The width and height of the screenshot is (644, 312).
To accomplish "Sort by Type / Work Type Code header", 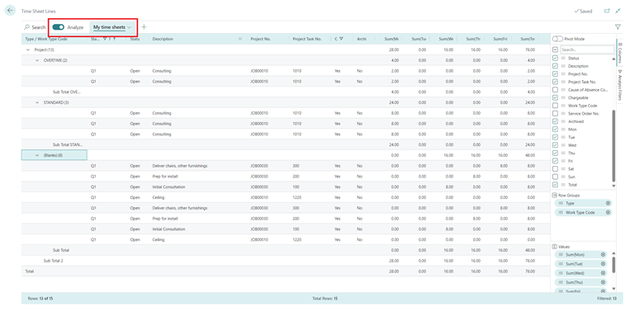I will 46,39.
